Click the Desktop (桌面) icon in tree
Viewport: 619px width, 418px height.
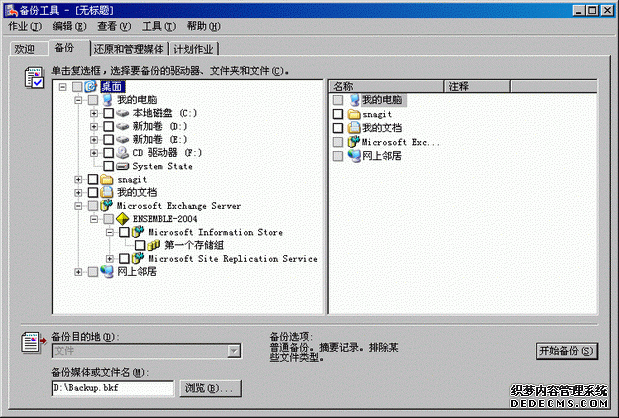pos(91,86)
